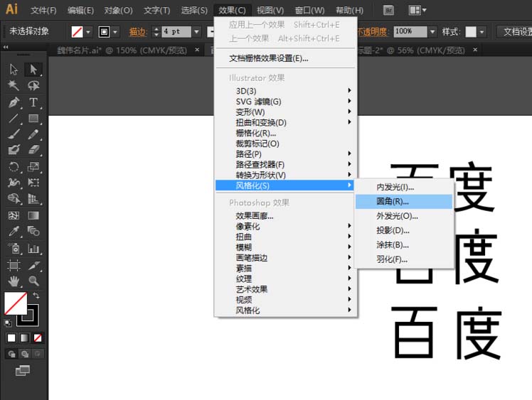This screenshot has height=400, width=532.
Task: Select the Eyedropper tool
Action: click(x=14, y=231)
